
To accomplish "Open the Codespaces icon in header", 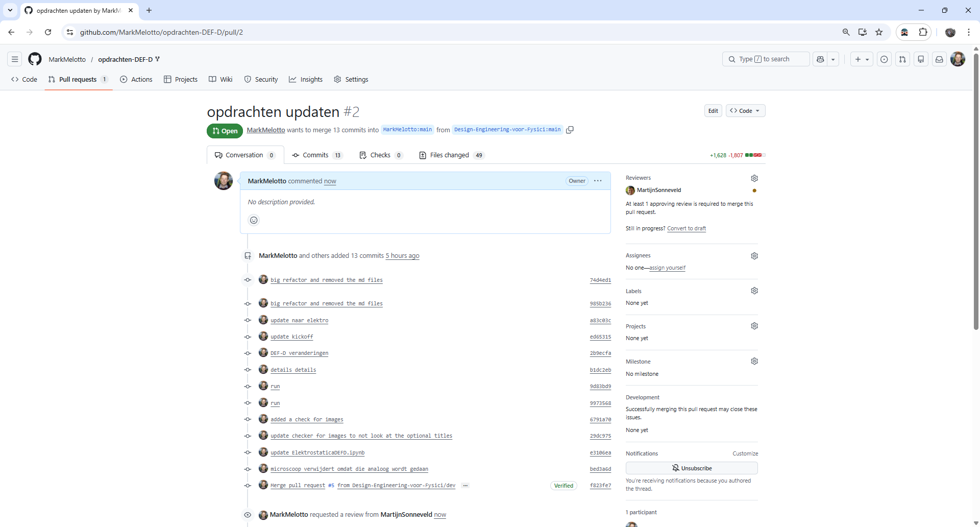I will tap(921, 59).
